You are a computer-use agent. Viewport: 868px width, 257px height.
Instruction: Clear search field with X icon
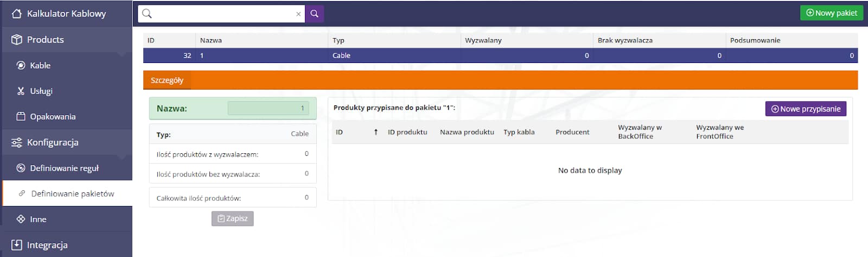click(x=298, y=14)
